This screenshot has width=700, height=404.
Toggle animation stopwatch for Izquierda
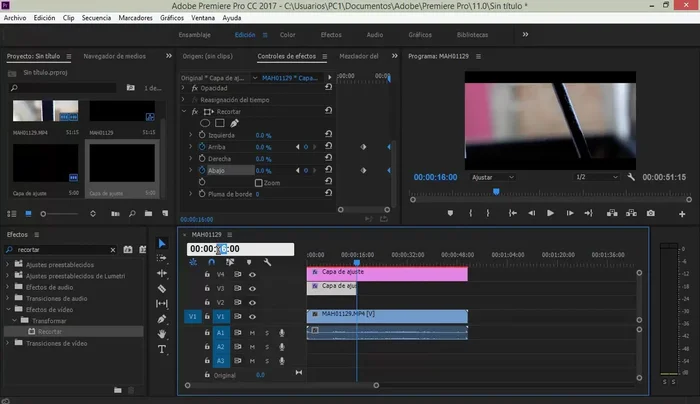201,135
